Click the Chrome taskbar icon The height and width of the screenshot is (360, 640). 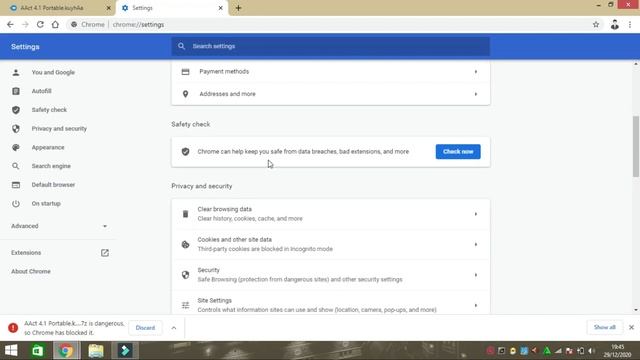tap(66, 351)
